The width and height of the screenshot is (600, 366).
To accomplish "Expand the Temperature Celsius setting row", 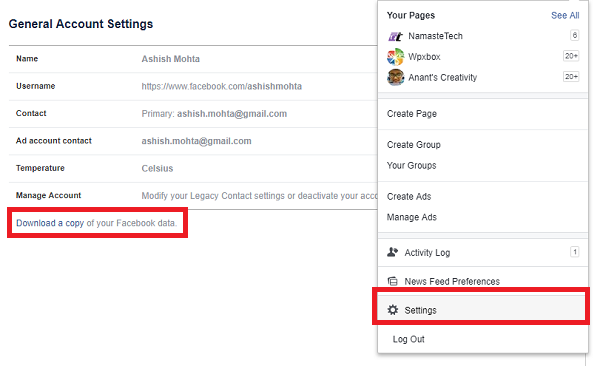I will click(x=193, y=168).
